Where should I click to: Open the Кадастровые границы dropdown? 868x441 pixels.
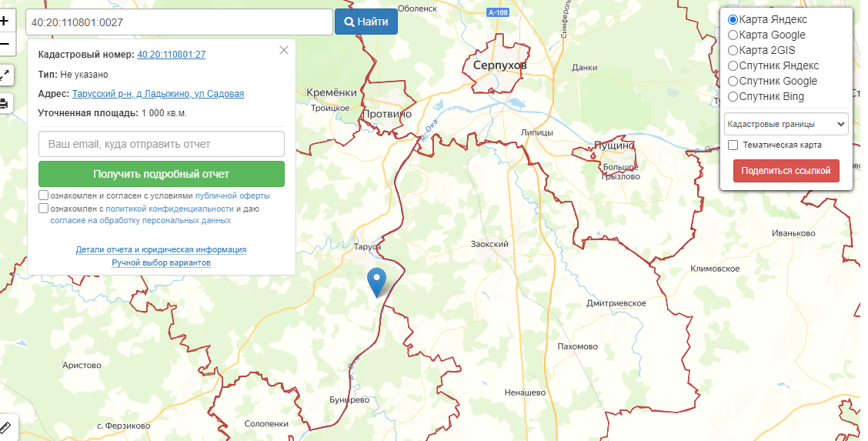(x=786, y=124)
